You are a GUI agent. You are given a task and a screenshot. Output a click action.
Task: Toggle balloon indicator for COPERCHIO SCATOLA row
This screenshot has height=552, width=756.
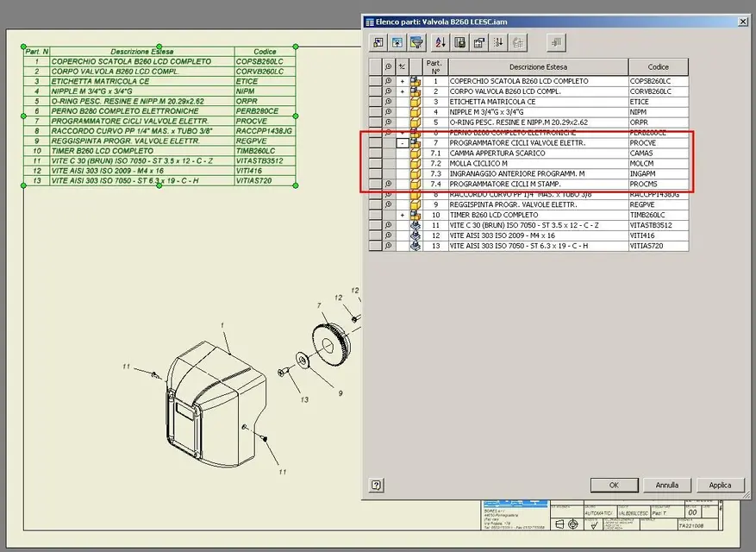click(389, 81)
